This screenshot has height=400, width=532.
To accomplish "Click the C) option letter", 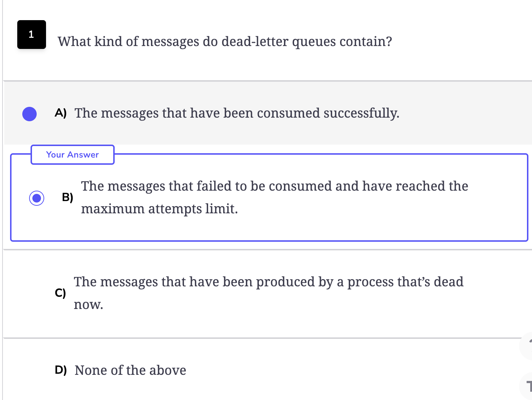I will (60, 293).
